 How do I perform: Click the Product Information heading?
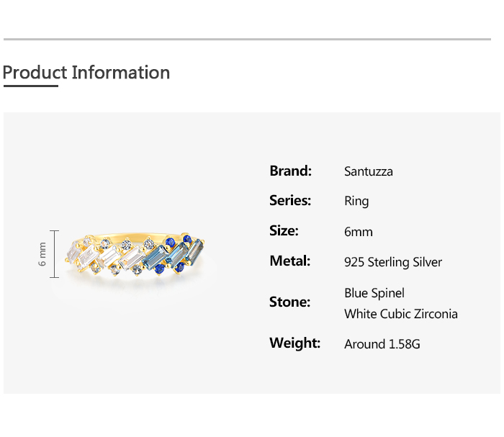coord(86,73)
